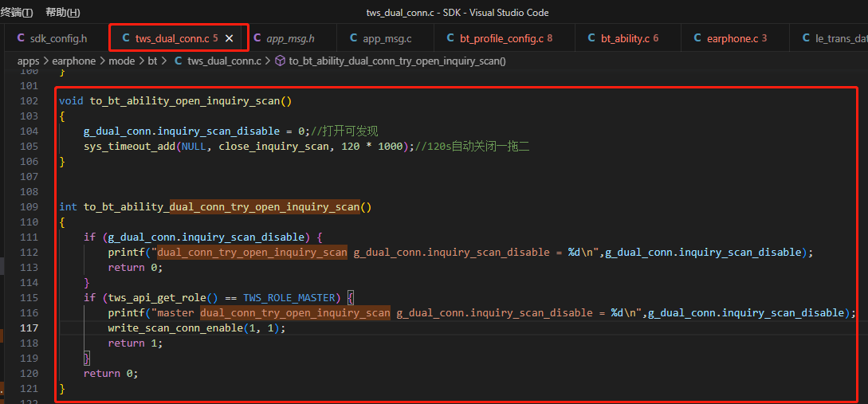Screen dimensions: 868x404
Task: Click NULL on line 105
Action: [x=194, y=146]
